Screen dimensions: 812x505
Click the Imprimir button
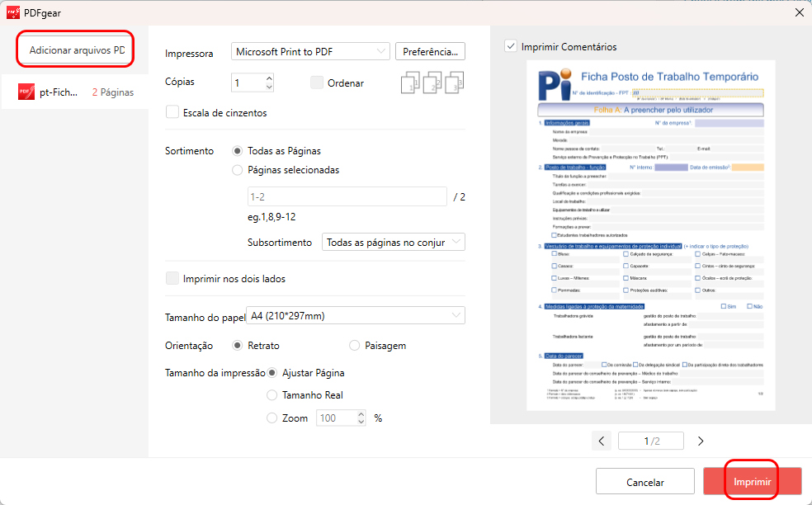click(x=752, y=480)
